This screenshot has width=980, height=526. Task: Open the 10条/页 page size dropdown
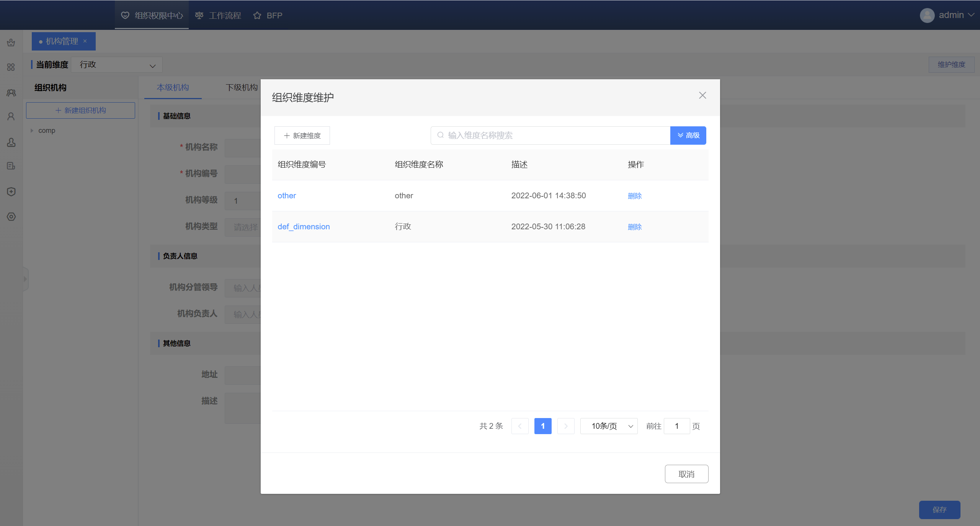coord(609,426)
